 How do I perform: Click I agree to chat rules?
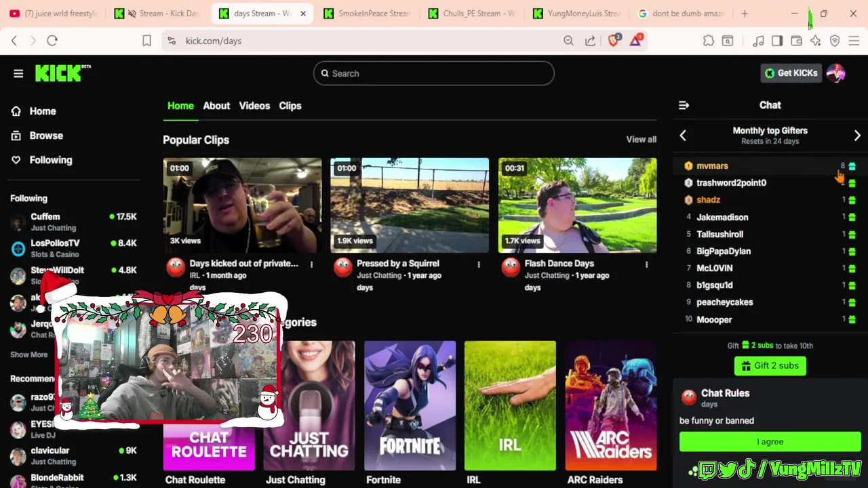(x=770, y=442)
